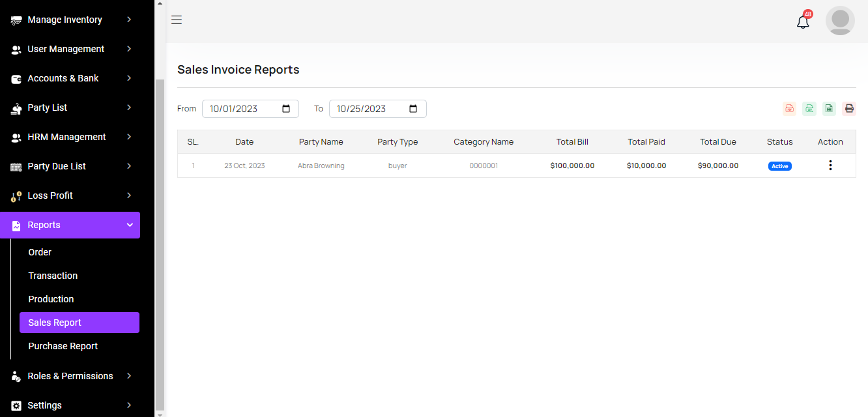Select the Production report item
868x417 pixels.
coord(51,299)
